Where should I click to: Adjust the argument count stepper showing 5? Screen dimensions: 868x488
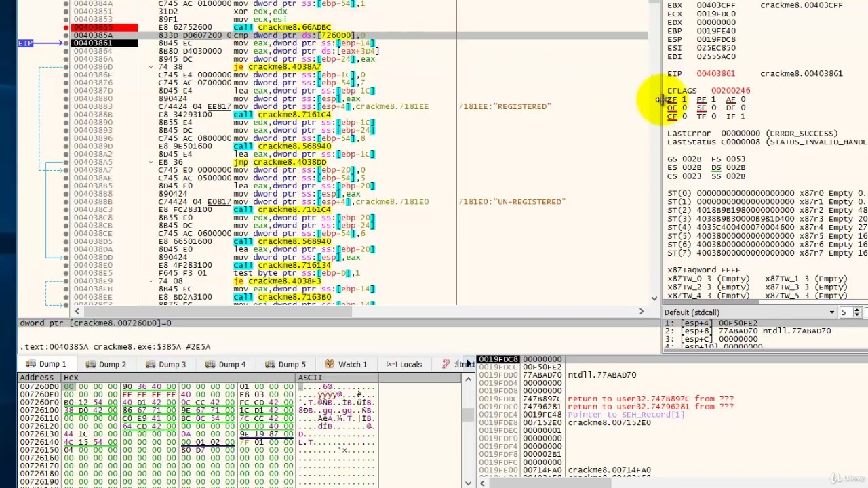[857, 312]
